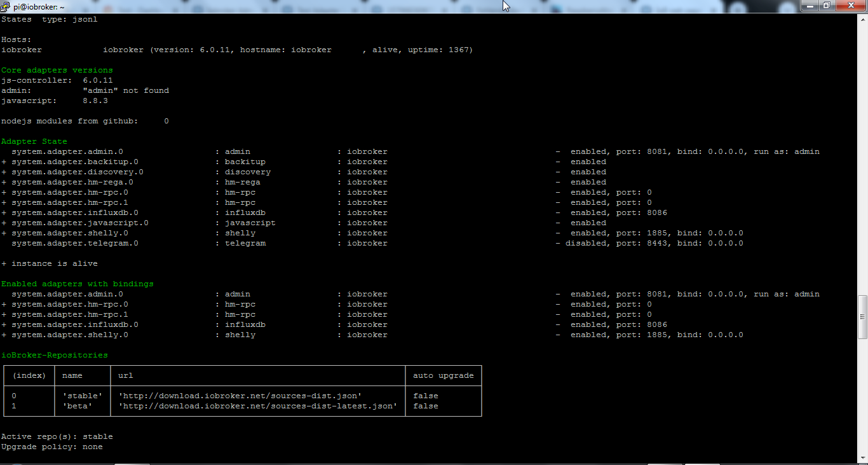This screenshot has width=868, height=465.
Task: Click 'system.adapter.admin.0' under Enabled adapters with bindings
Action: (67, 294)
